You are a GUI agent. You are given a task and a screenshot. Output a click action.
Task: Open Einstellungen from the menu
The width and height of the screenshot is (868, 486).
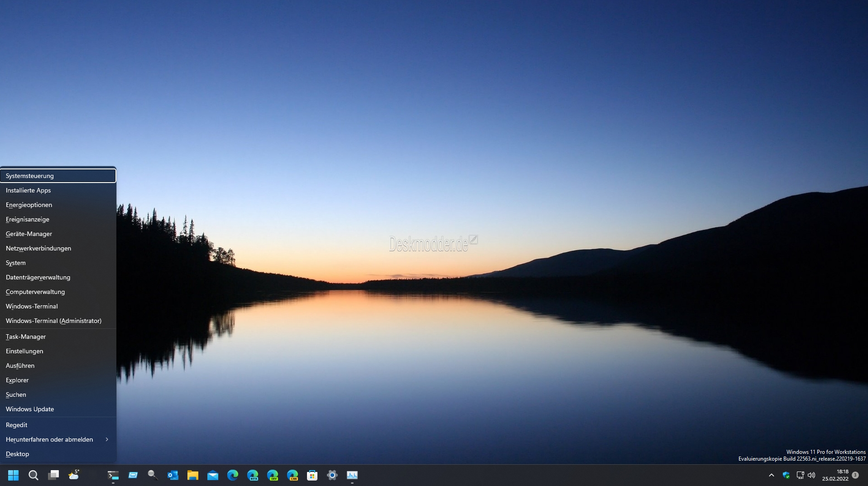pos(58,351)
